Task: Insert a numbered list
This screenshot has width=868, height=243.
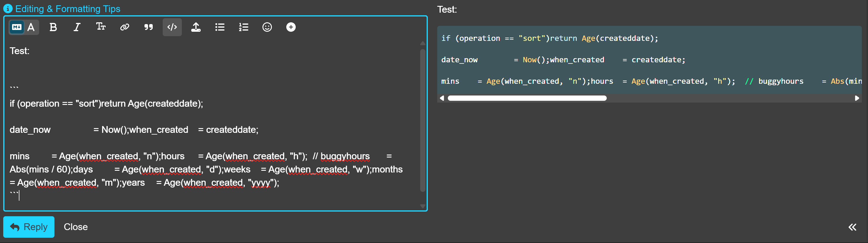Action: pyautogui.click(x=243, y=27)
